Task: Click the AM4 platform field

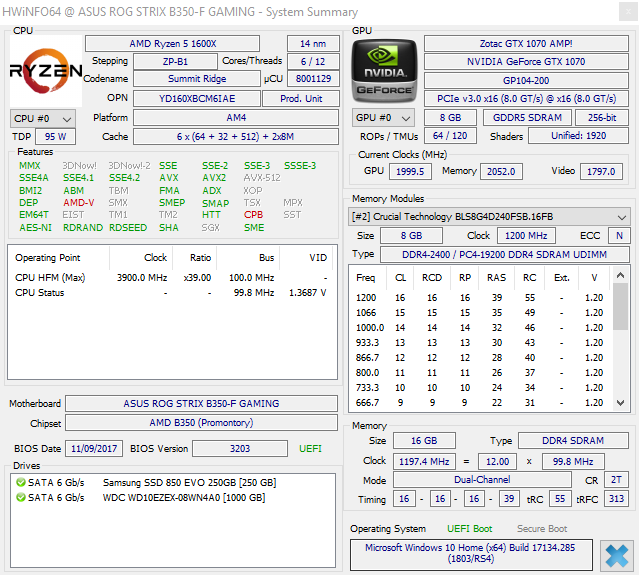Action: tap(236, 118)
